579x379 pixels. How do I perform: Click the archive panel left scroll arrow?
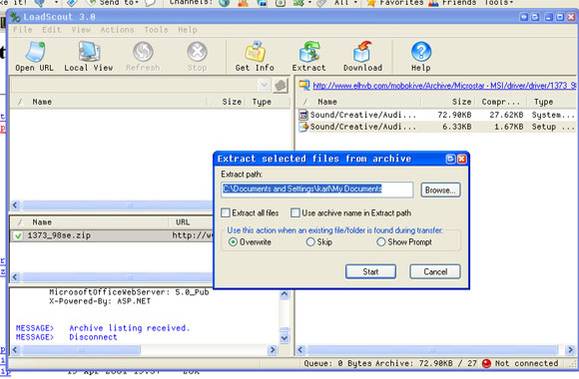click(x=301, y=349)
